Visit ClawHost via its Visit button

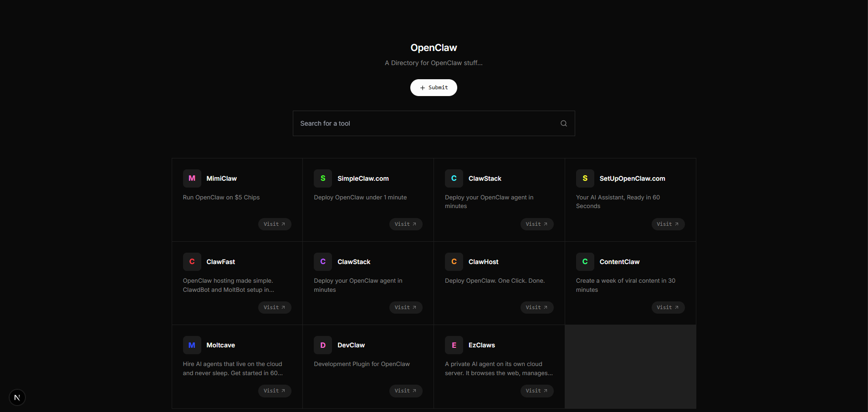click(536, 307)
